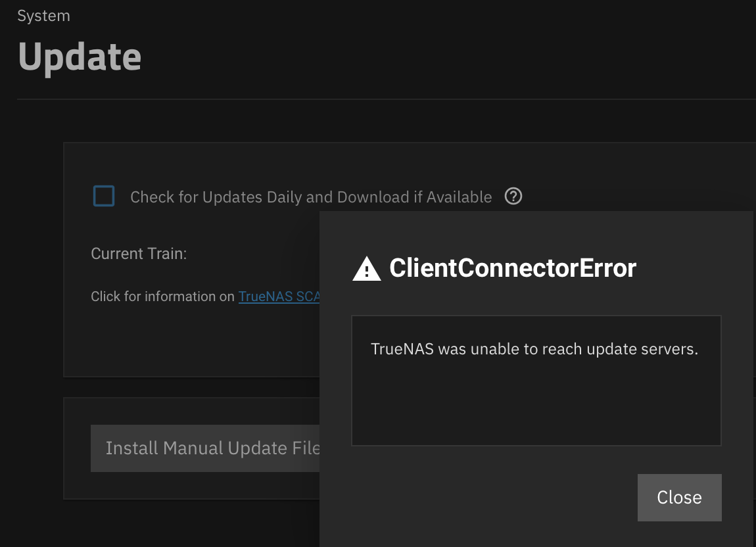Click the divider line under Update heading
Image resolution: width=756 pixels, height=547 pixels.
coord(386,99)
